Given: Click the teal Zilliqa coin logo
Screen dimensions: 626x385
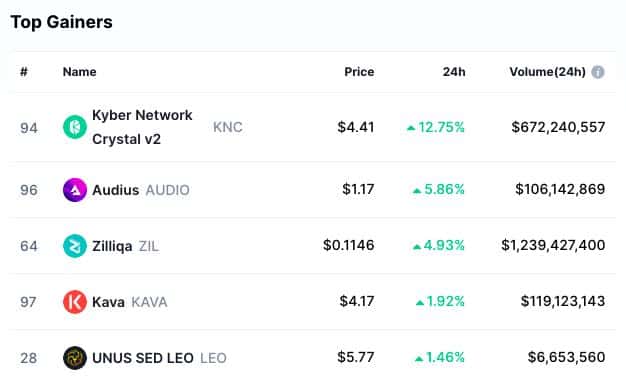Looking at the screenshot, I should (x=75, y=246).
